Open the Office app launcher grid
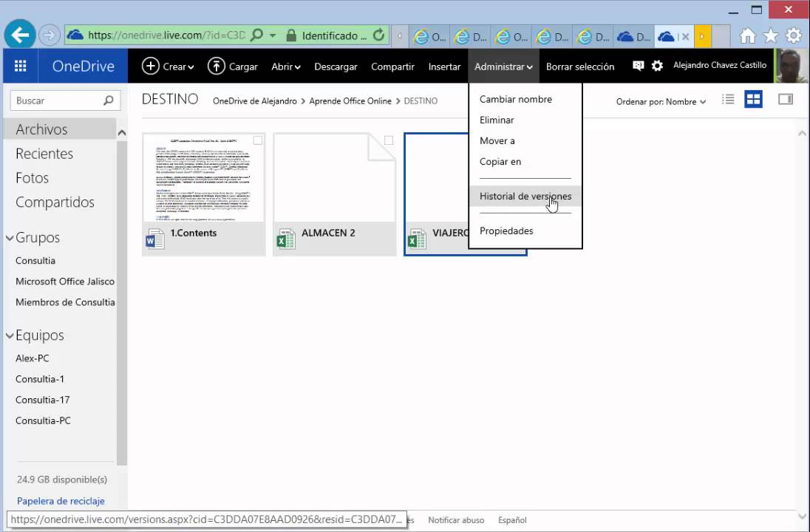Screen dimensions: 810x532 20,66
